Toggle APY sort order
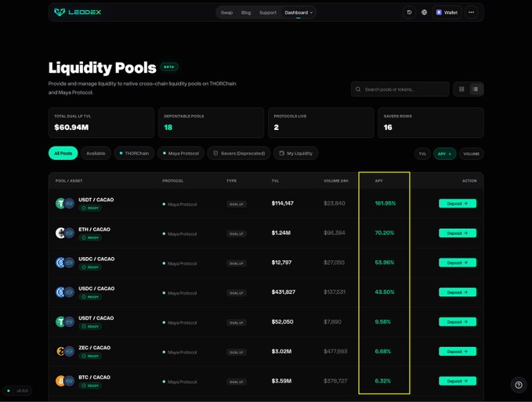Screen dimensions: 532x402 pyautogui.click(x=444, y=154)
